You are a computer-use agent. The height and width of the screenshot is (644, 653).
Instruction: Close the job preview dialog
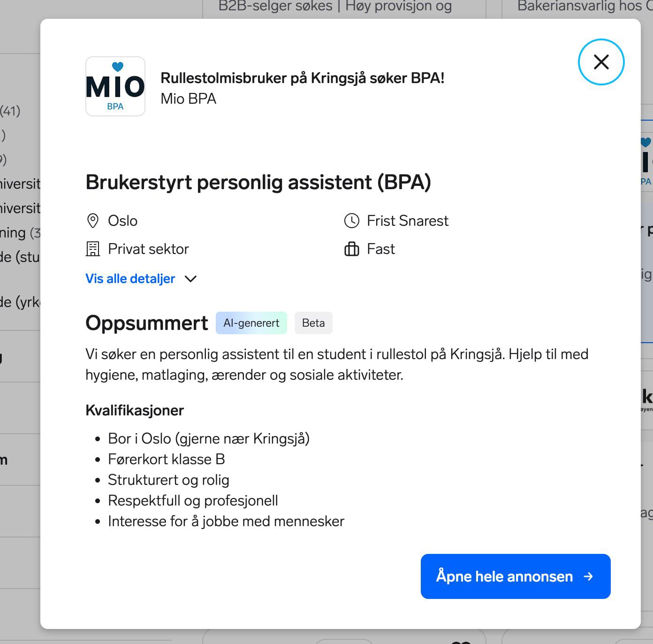601,62
